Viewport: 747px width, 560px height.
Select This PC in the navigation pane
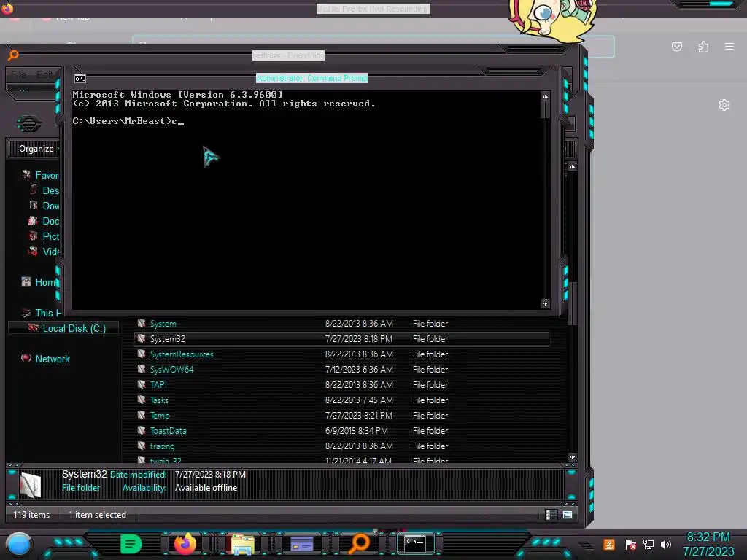coord(42,313)
